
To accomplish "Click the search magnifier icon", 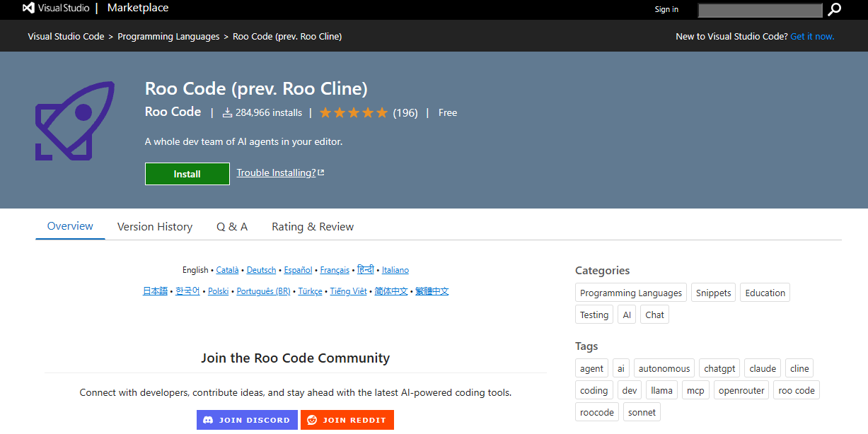I will [835, 9].
